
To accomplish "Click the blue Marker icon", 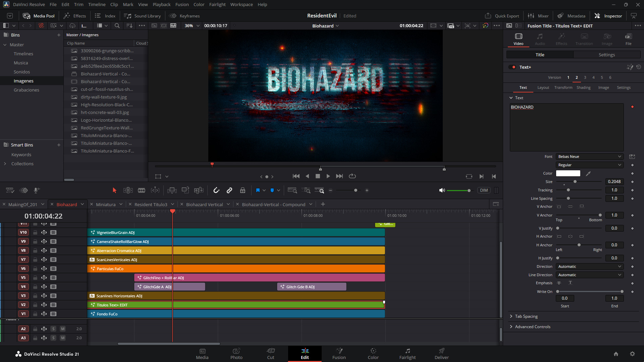I will click(x=272, y=190).
